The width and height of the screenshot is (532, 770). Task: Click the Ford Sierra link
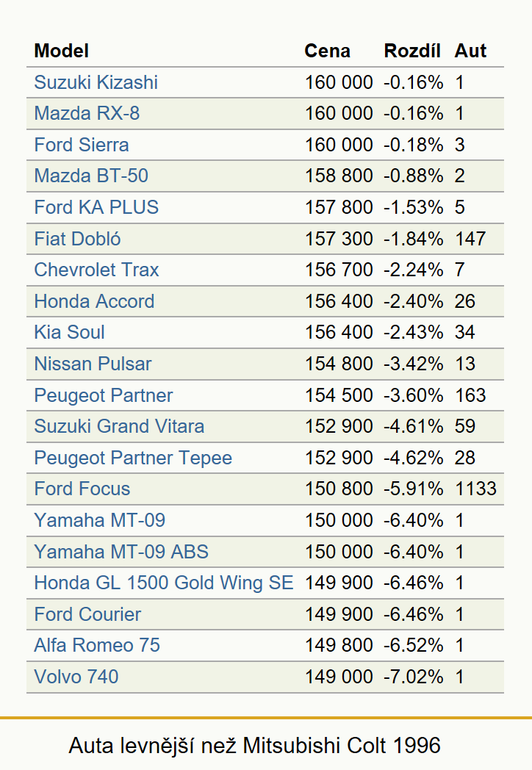[x=82, y=145]
